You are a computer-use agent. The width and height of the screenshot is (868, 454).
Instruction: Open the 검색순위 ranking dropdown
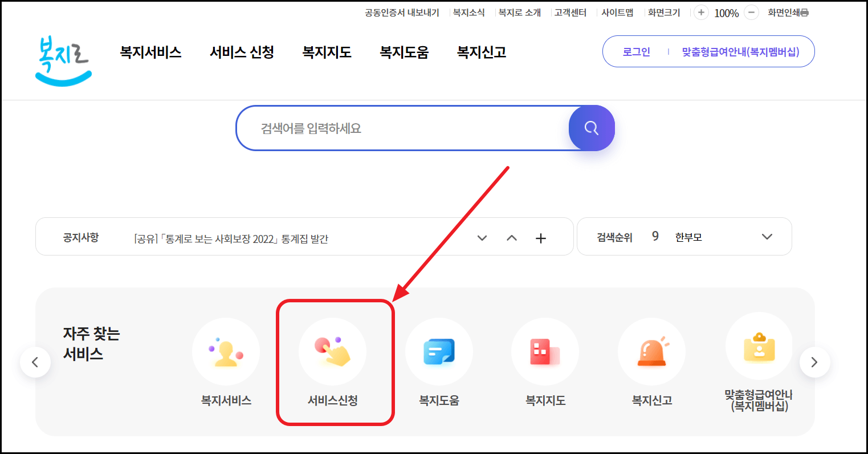767,236
